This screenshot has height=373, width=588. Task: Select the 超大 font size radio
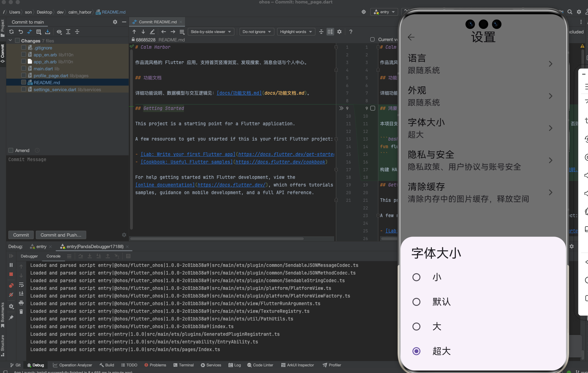pos(416,351)
